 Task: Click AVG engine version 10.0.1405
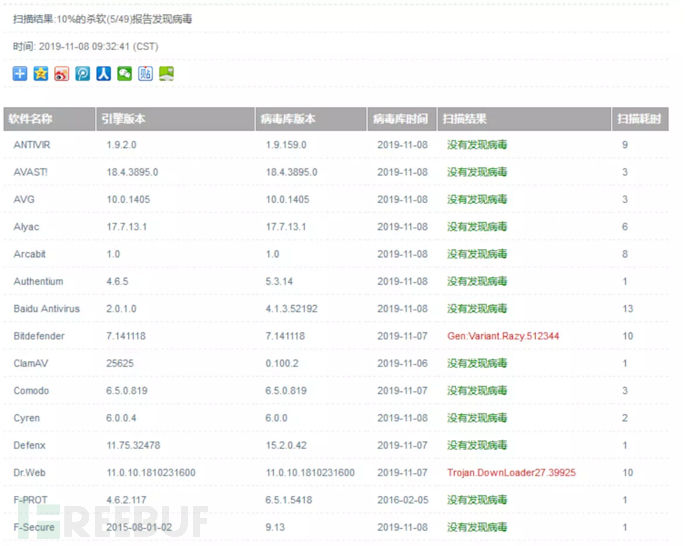[x=128, y=199]
